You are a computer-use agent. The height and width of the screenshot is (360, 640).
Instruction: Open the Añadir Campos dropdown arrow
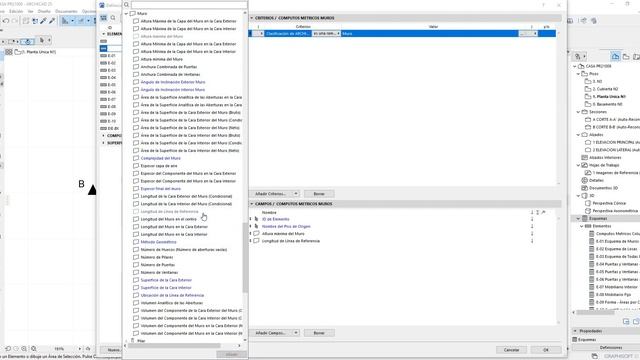click(x=296, y=333)
